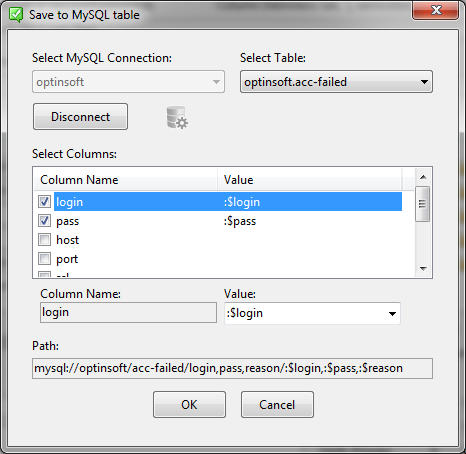The image size is (466, 454).
Task: Click the Column Name input field
Action: tap(128, 313)
